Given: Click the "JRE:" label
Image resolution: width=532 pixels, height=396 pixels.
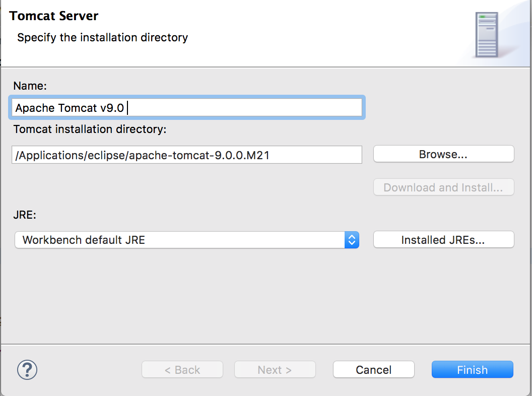Looking at the screenshot, I should click(x=24, y=215).
